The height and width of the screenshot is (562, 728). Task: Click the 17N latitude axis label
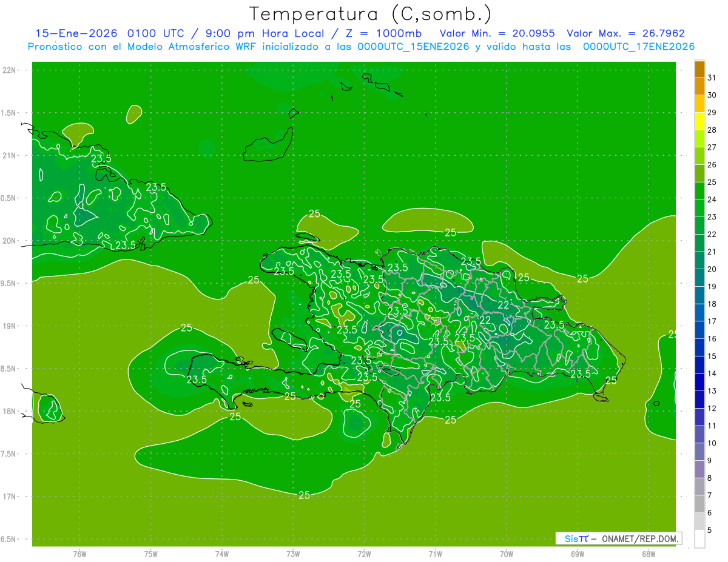[10, 497]
